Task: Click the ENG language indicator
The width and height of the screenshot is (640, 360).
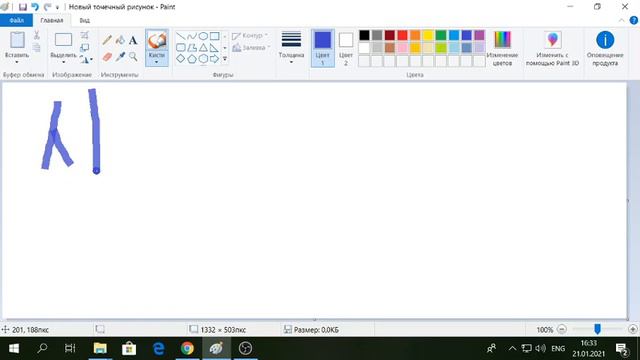Action: [x=558, y=349]
